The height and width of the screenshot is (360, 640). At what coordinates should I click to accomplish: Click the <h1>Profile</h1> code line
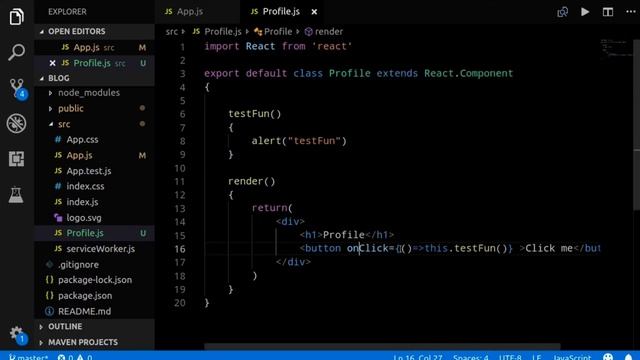347,235
